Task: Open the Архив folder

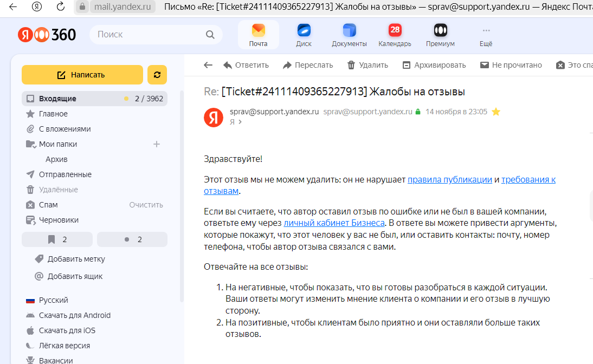Action: [x=56, y=159]
